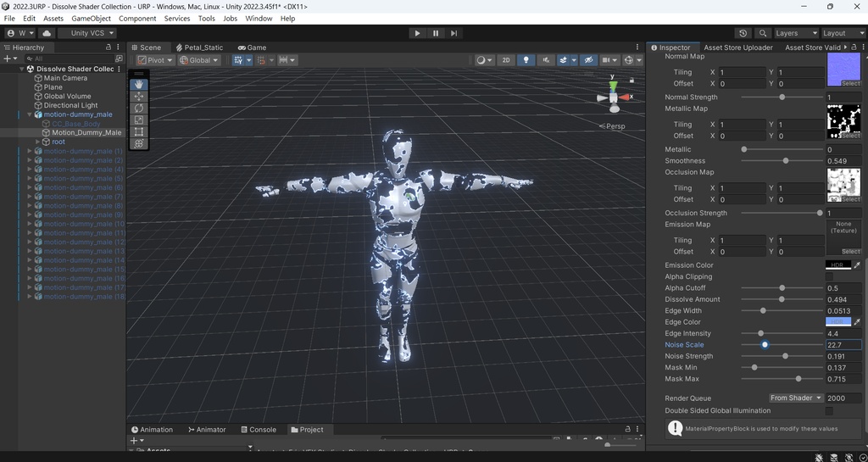This screenshot has width=868, height=462.
Task: Open the Unity VCS dropdown
Action: [x=87, y=33]
